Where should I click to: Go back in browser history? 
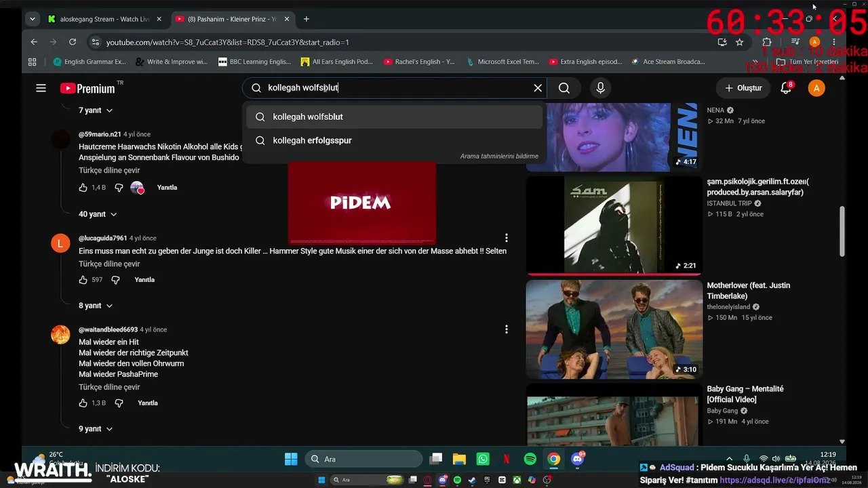[x=34, y=42]
